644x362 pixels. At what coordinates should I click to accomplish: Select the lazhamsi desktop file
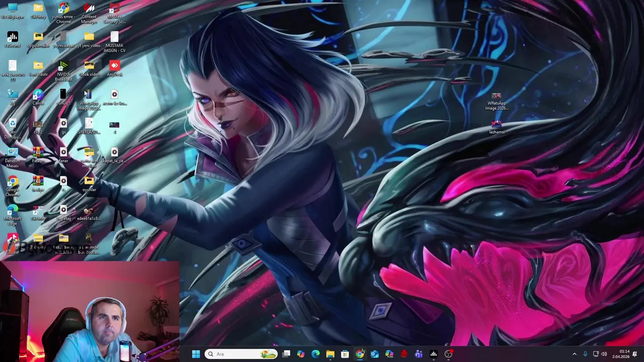[x=497, y=127]
